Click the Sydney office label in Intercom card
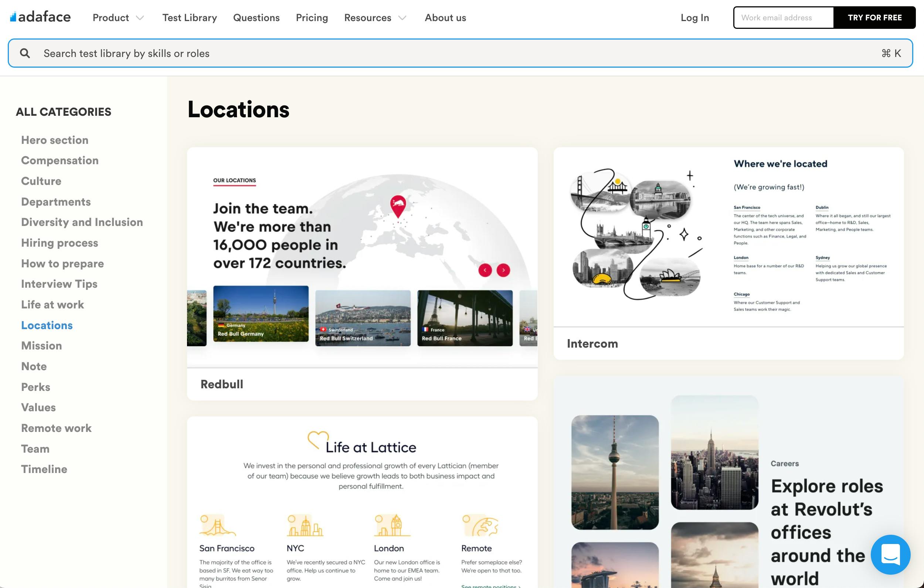 click(823, 258)
